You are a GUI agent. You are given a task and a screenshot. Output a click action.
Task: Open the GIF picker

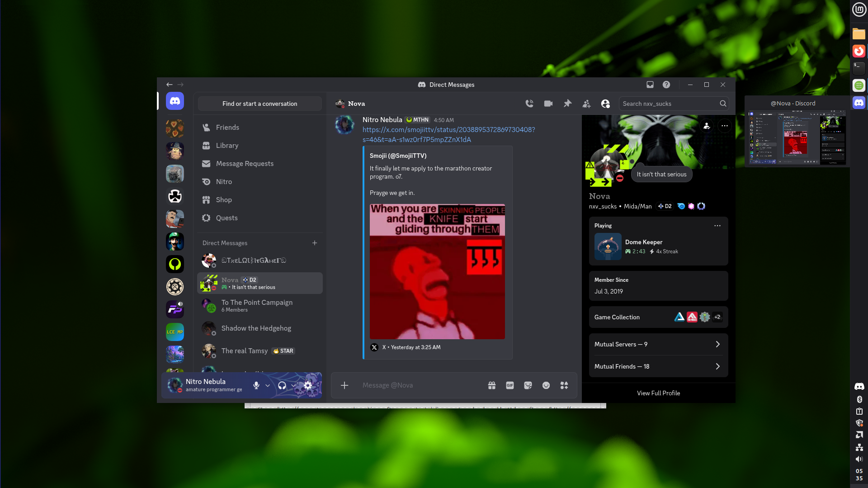510,385
